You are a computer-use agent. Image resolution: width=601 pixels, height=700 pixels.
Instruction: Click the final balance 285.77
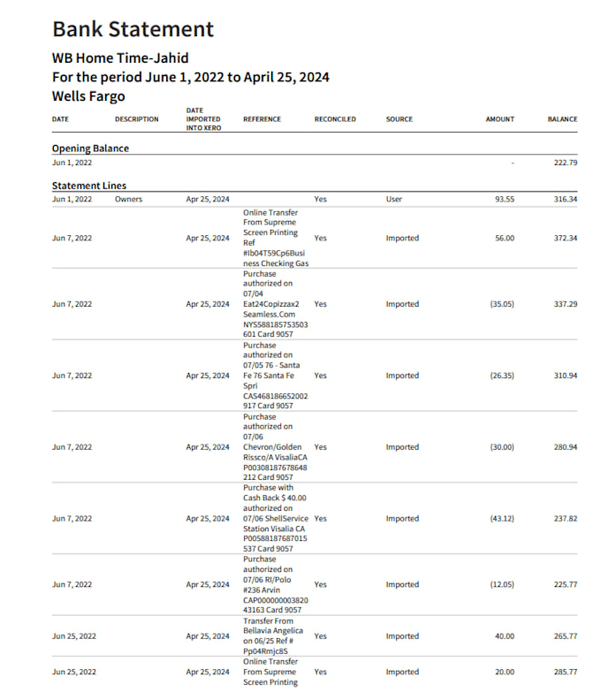[x=566, y=672]
